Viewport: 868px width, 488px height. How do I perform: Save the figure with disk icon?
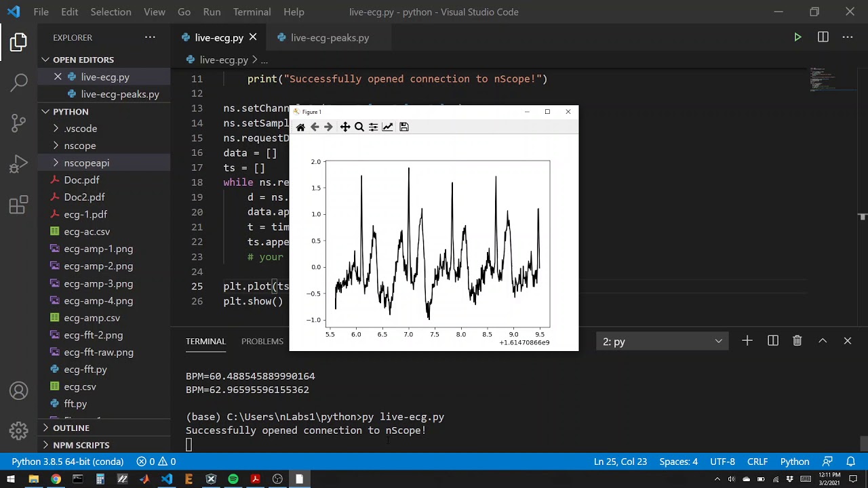coord(403,127)
